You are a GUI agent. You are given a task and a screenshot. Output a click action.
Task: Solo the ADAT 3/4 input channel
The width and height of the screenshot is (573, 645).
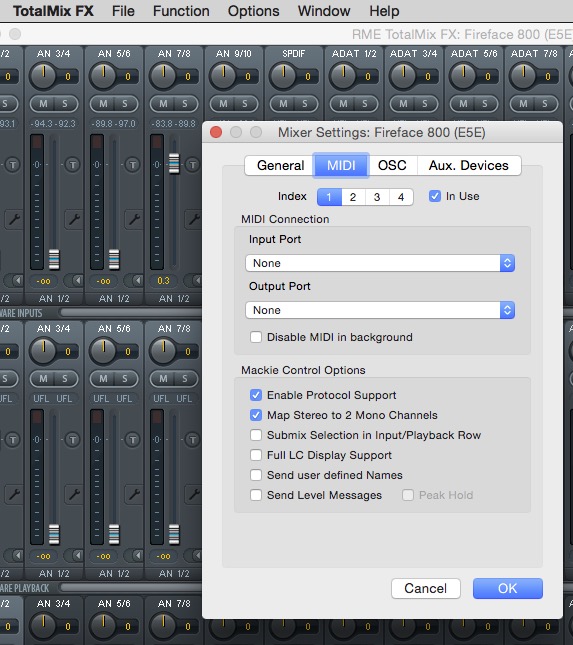pos(425,104)
